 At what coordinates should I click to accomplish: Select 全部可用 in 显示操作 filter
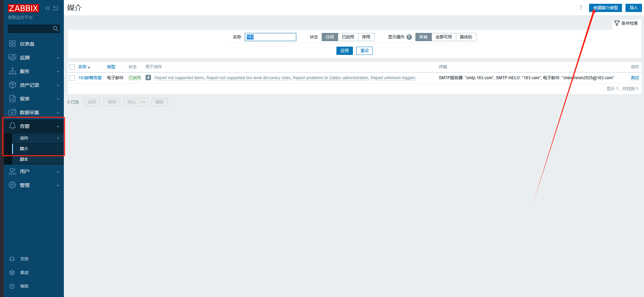click(444, 37)
